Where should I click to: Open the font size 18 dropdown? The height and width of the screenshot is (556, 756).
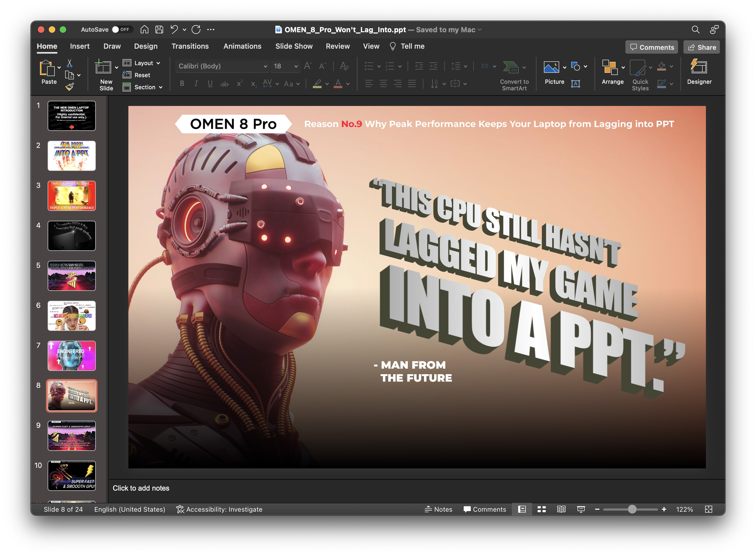(296, 66)
